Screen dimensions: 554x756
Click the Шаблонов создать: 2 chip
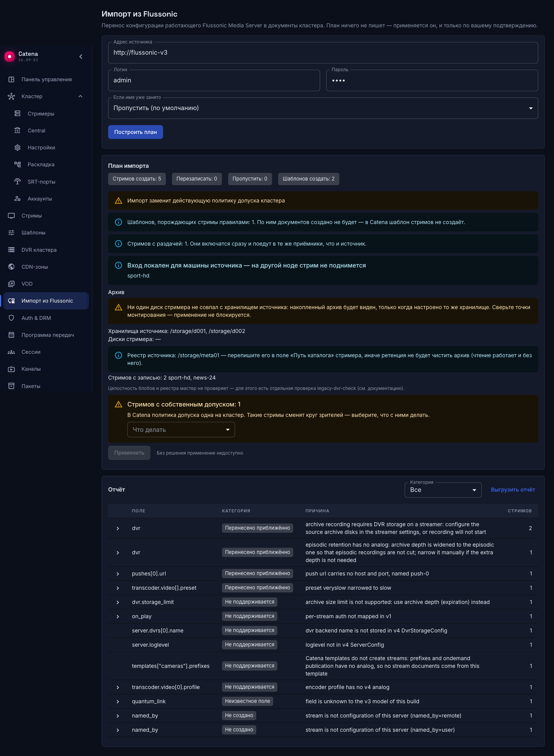[309, 179]
